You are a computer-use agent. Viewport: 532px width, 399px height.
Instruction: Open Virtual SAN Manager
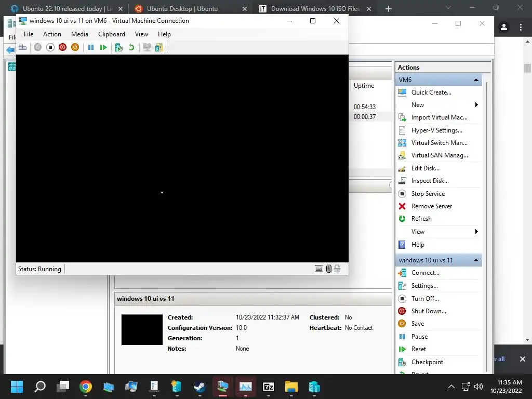point(440,155)
